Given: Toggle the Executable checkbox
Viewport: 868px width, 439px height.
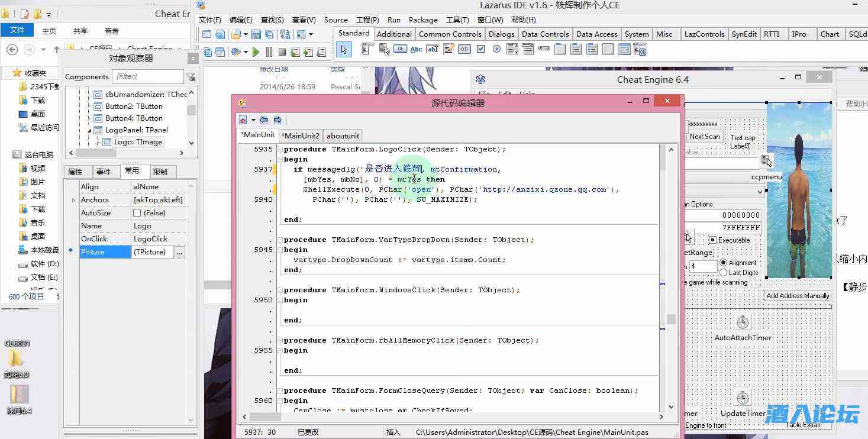Looking at the screenshot, I should pyautogui.click(x=712, y=240).
